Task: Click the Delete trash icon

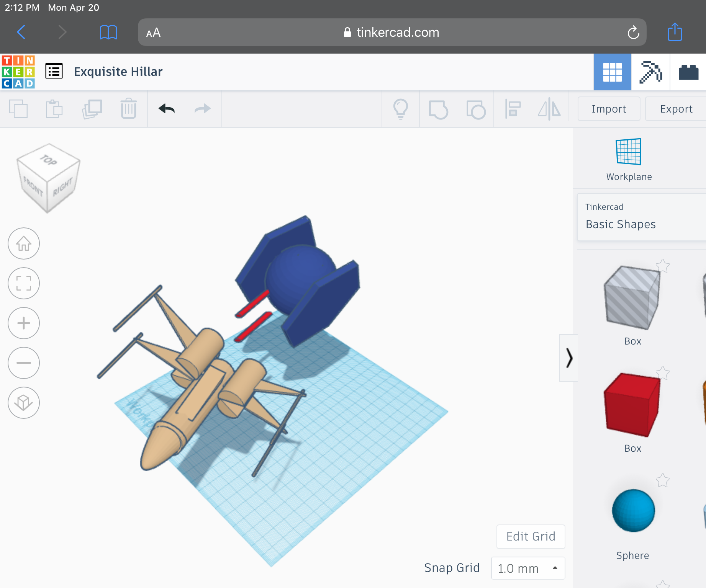Action: tap(129, 109)
